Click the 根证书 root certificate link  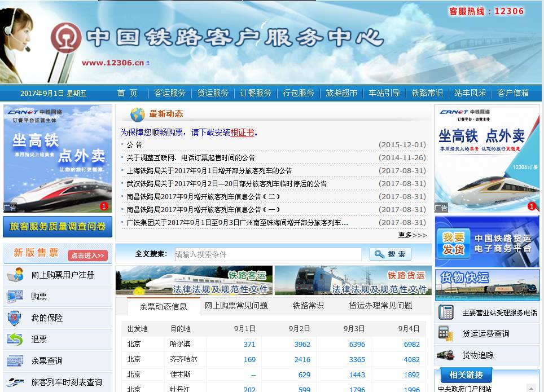(x=242, y=132)
